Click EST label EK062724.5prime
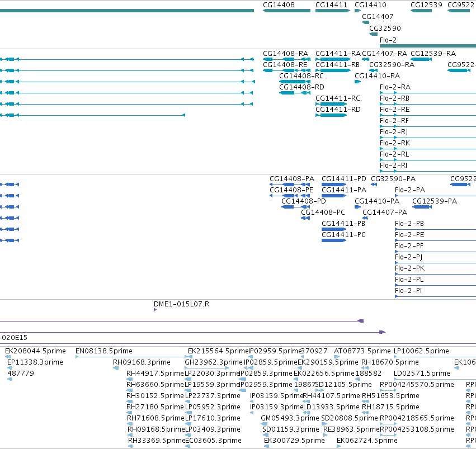 coord(367,441)
